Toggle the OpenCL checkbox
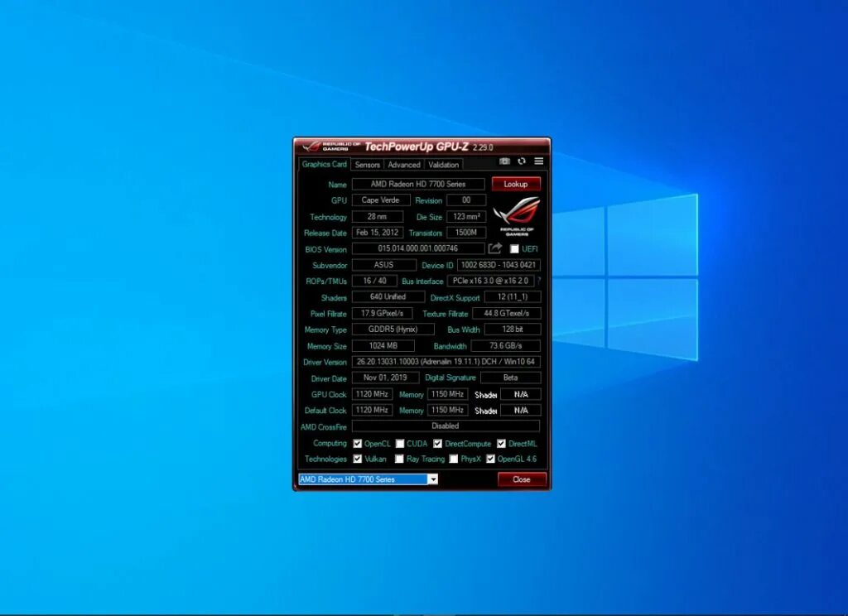848x616 pixels. pos(358,444)
